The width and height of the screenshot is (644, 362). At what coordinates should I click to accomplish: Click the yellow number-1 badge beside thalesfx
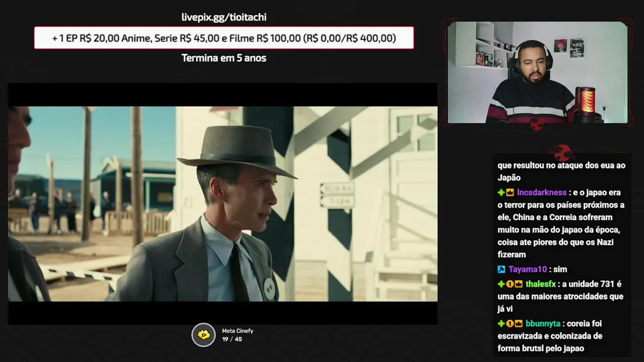(510, 284)
